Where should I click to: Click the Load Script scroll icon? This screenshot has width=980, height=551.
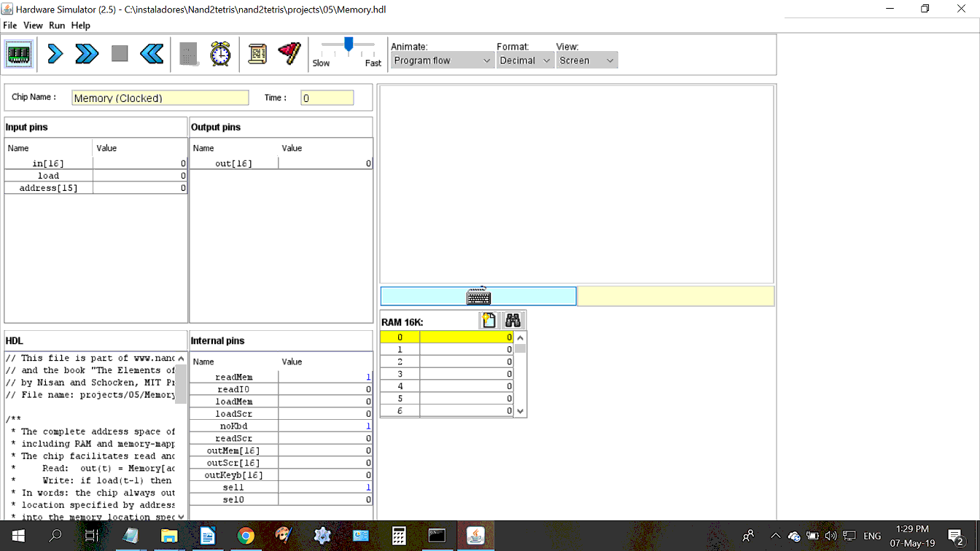pos(257,54)
